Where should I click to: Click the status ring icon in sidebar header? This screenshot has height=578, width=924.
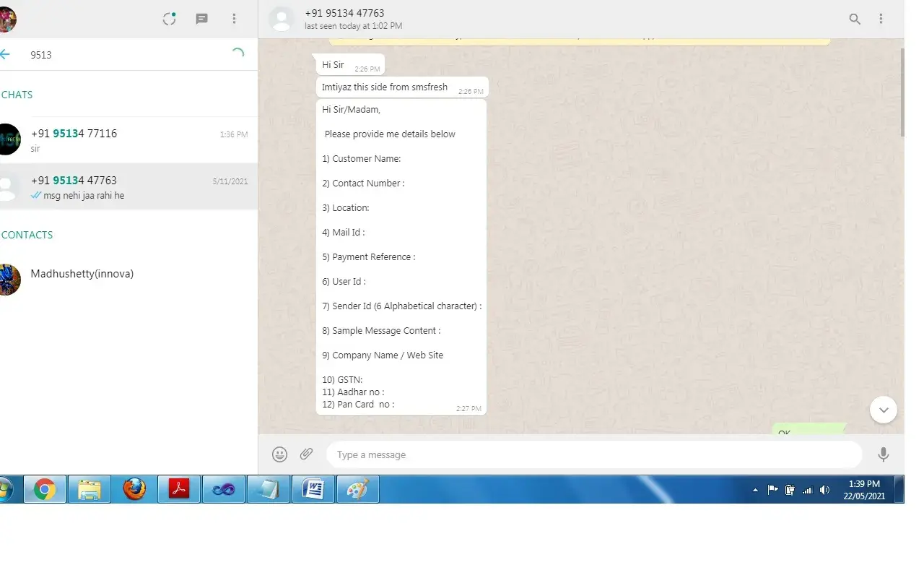pyautogui.click(x=170, y=20)
